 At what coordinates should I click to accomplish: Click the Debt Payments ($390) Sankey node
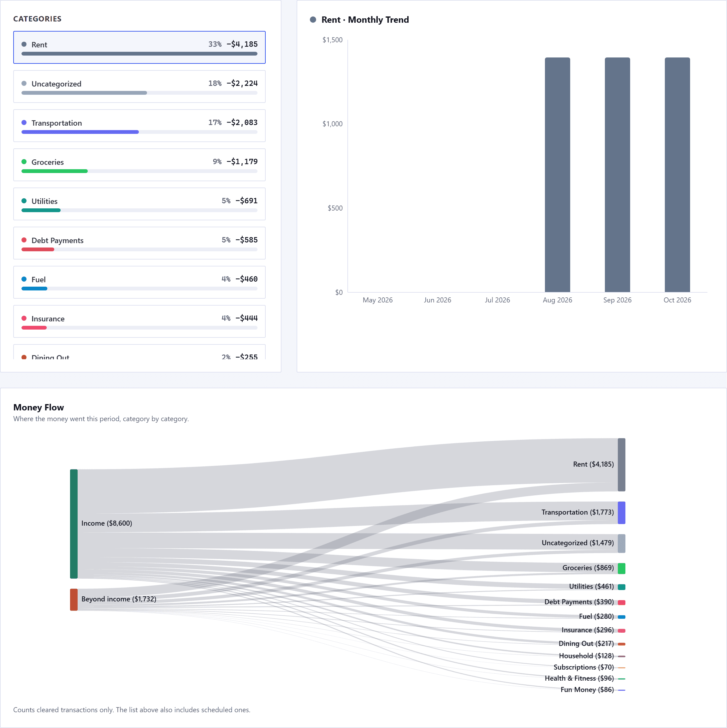click(622, 603)
